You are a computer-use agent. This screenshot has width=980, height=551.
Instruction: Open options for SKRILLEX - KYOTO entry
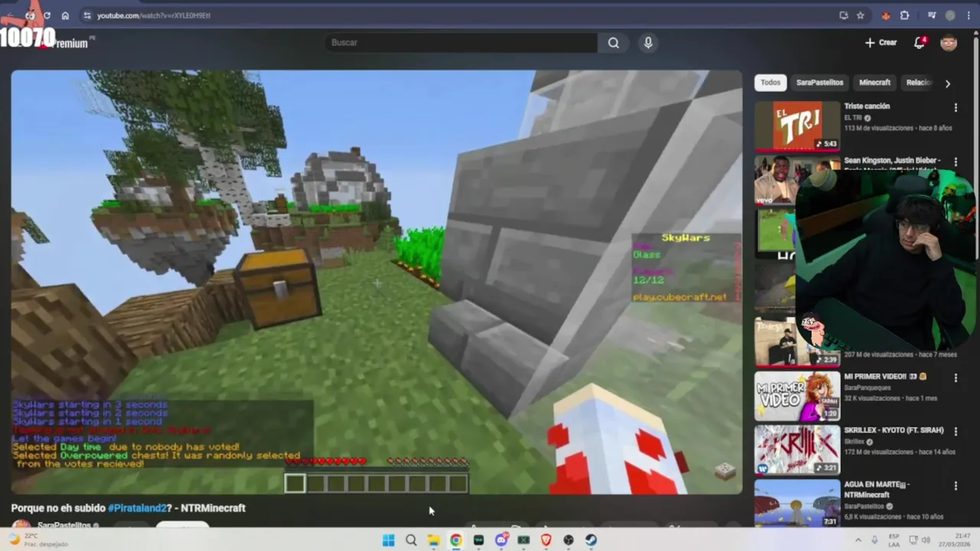[x=955, y=432]
